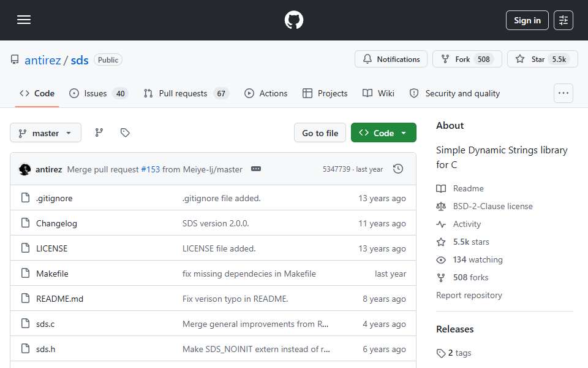Click file icon for sds.c

[x=25, y=323]
